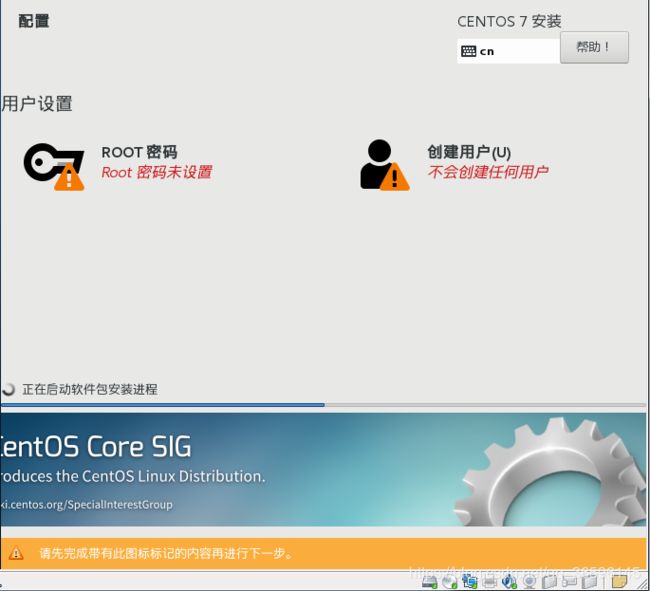Click the VMware sound card status icon
650x591 pixels.
pyautogui.click(x=509, y=581)
